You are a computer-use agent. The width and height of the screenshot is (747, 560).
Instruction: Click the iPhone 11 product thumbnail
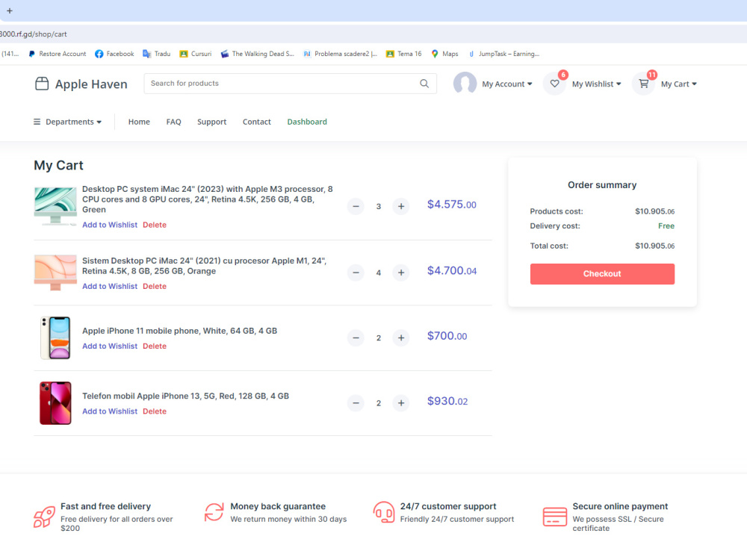click(55, 337)
